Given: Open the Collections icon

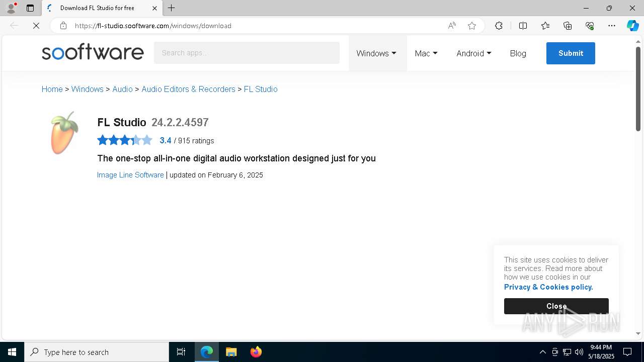Looking at the screenshot, I should 568,26.
